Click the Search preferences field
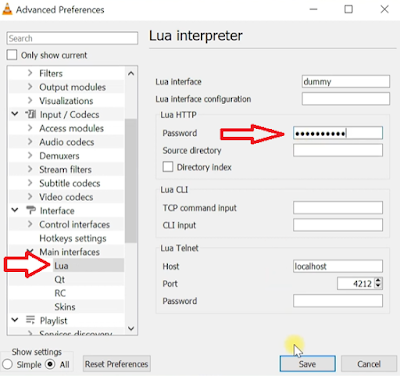Screen dimensions: 400x376 click(x=72, y=38)
